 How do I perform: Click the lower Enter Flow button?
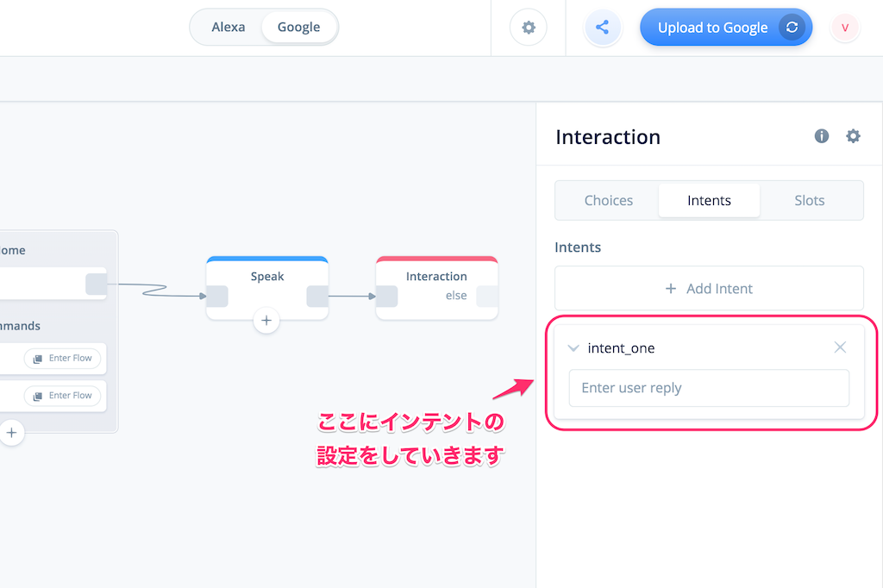[62, 396]
